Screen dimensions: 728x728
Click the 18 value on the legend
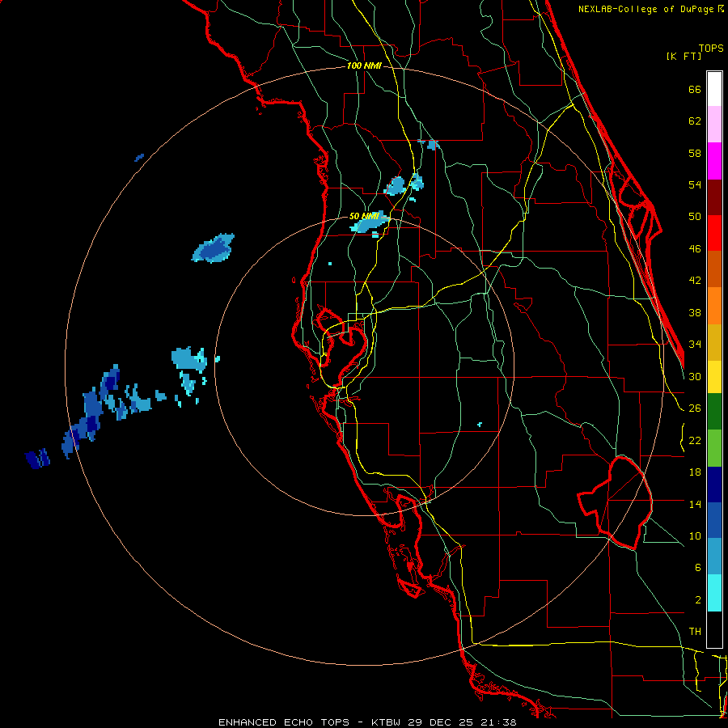695,472
